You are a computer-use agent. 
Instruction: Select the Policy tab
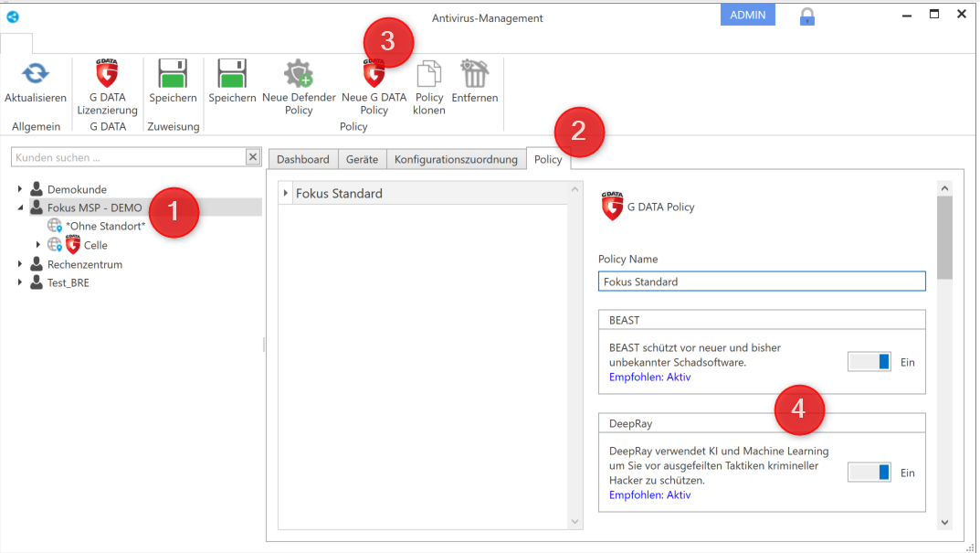pos(548,159)
